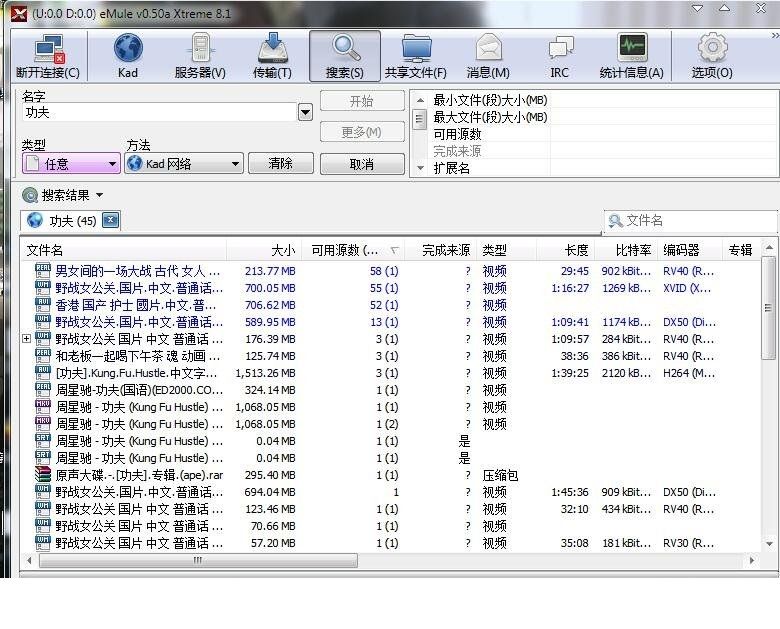Click AVI icon of 香港 国产 护士 row
780x629 pixels.
(43, 305)
